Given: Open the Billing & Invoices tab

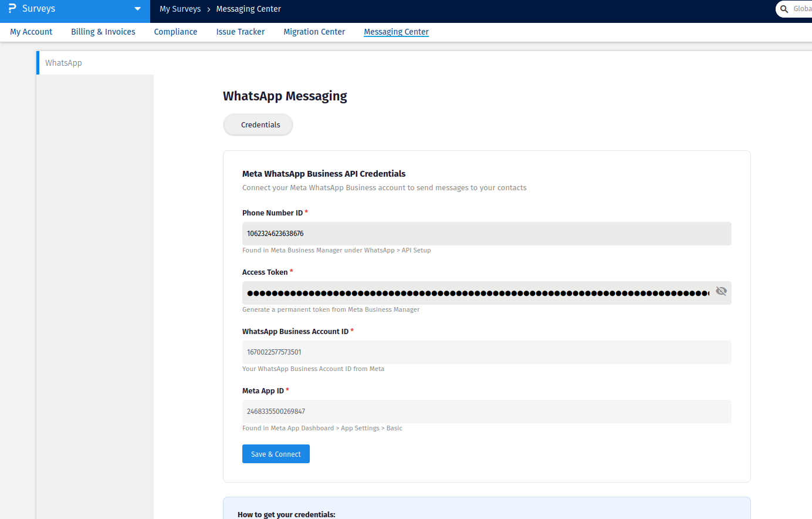Looking at the screenshot, I should click(x=103, y=32).
